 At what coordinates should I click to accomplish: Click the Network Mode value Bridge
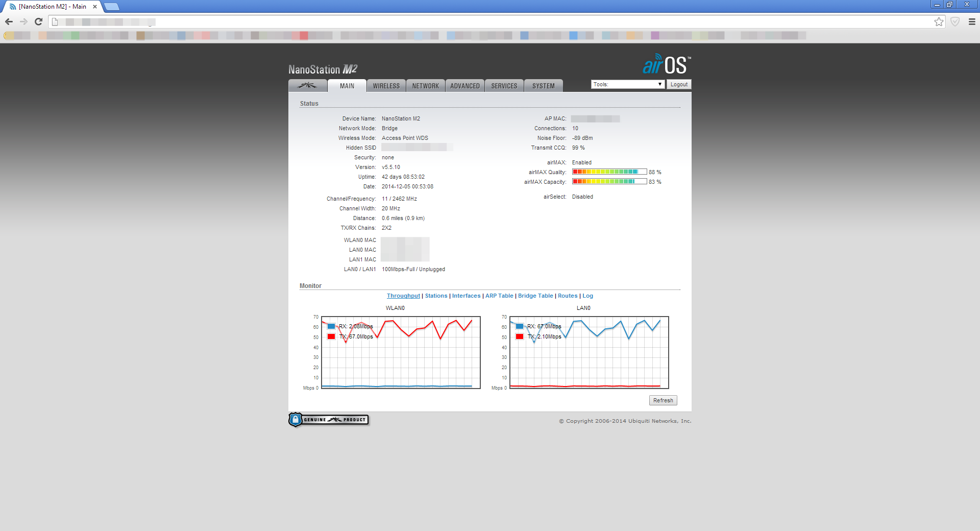tap(389, 128)
